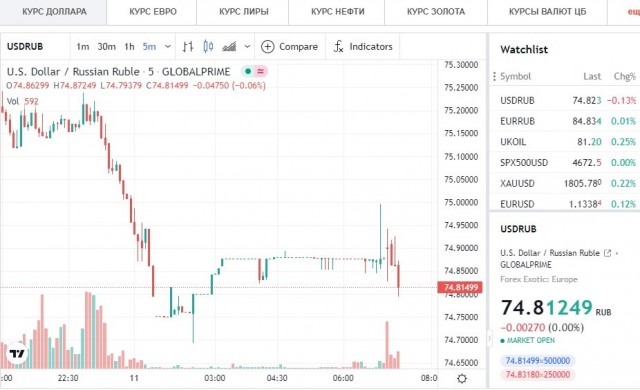Expand the time interval dropdown arrow
The image size is (640, 390).
168,47
